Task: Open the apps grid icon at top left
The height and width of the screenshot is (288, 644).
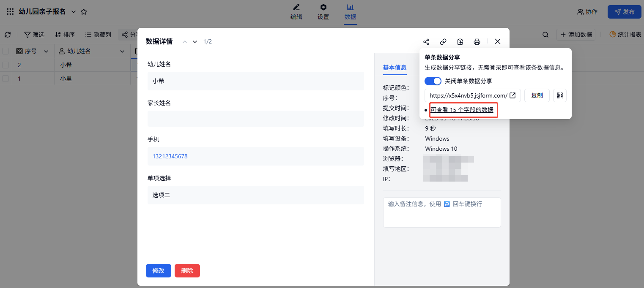Action: click(x=10, y=12)
